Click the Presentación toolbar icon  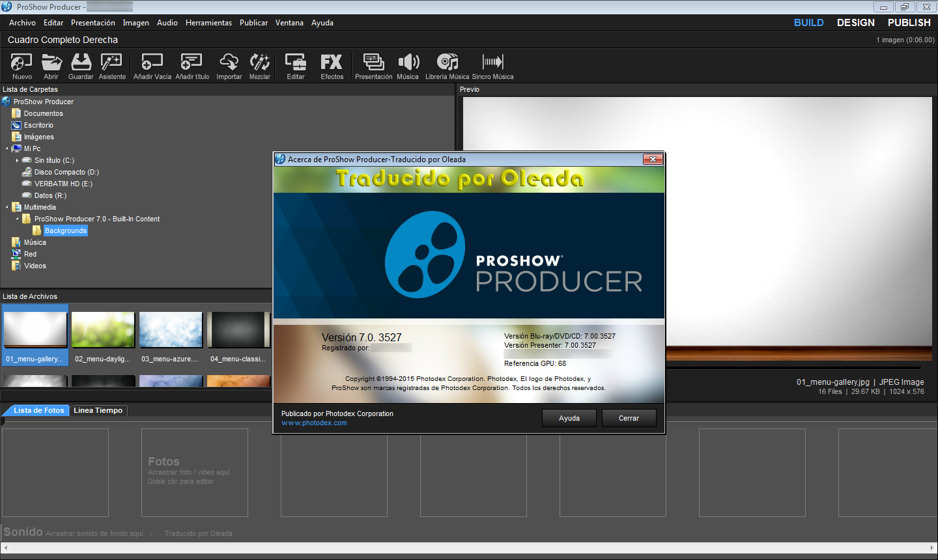[x=374, y=66]
